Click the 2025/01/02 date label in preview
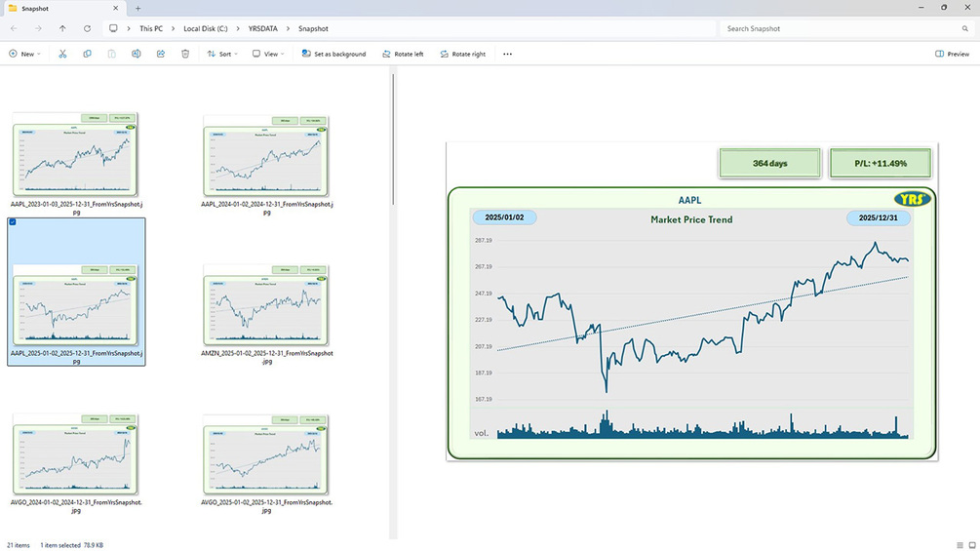Image resolution: width=980 pixels, height=551 pixels. point(504,217)
